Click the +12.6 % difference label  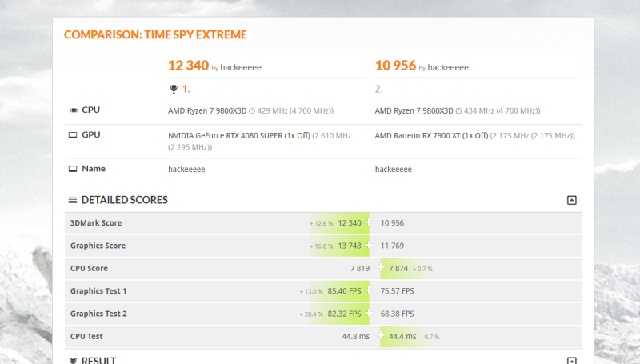coord(322,224)
